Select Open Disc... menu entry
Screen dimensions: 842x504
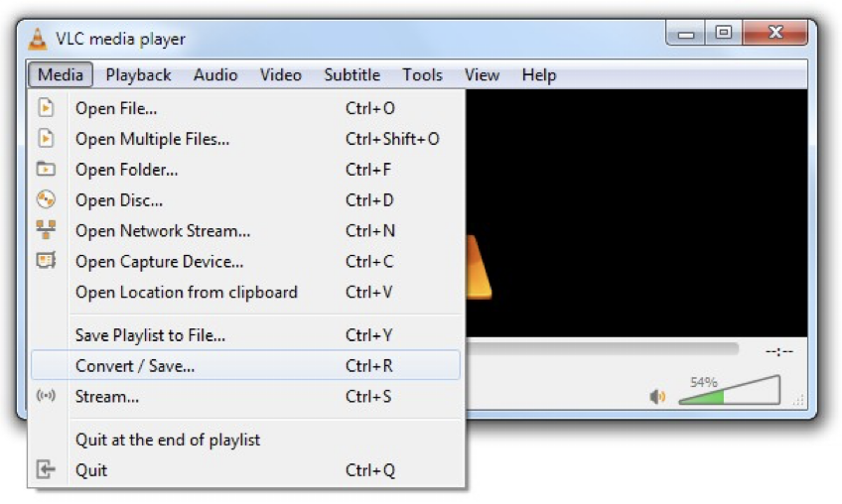245,199
